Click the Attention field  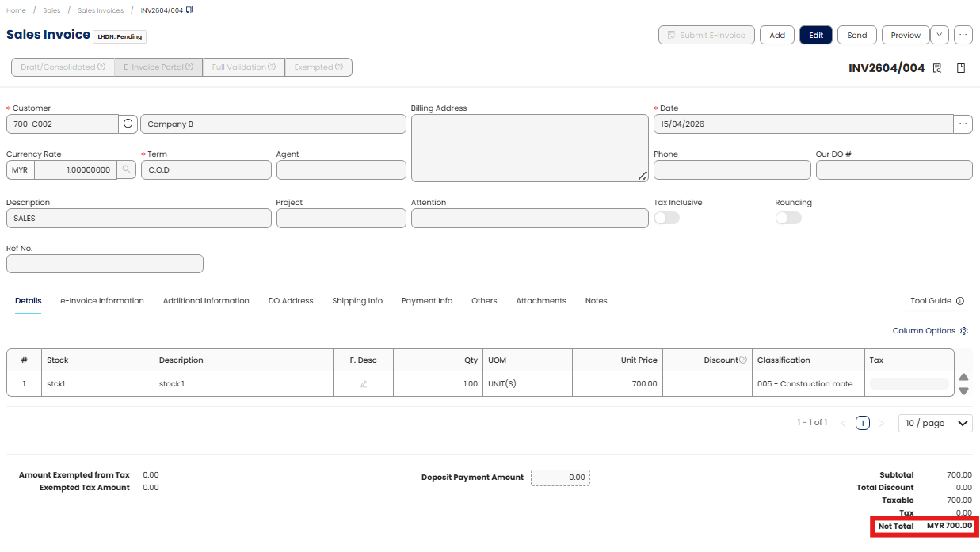point(530,218)
